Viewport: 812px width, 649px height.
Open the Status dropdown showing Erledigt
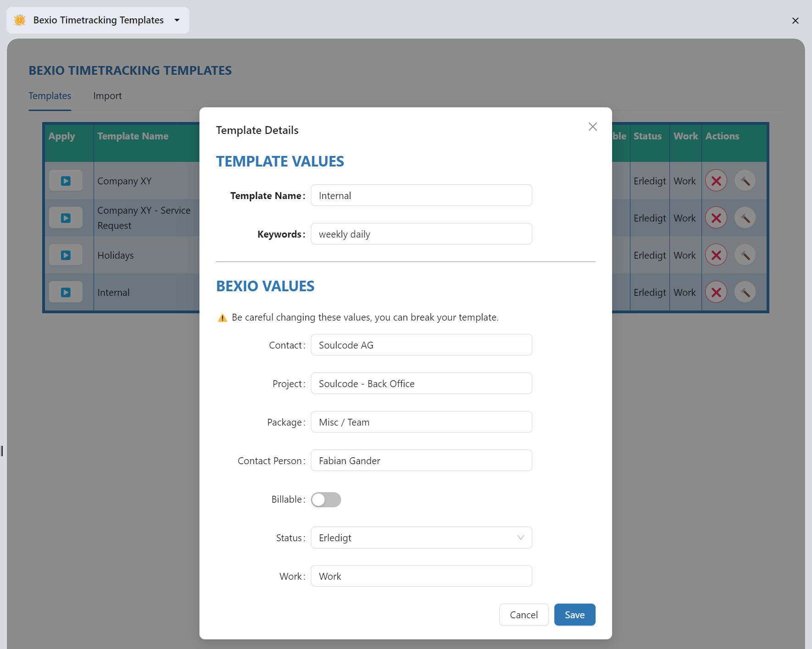pos(421,538)
